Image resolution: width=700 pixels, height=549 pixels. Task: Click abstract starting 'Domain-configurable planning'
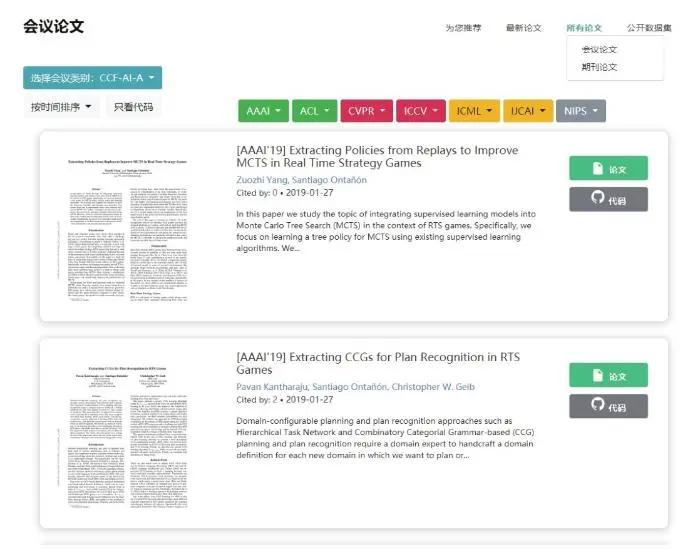(x=385, y=438)
